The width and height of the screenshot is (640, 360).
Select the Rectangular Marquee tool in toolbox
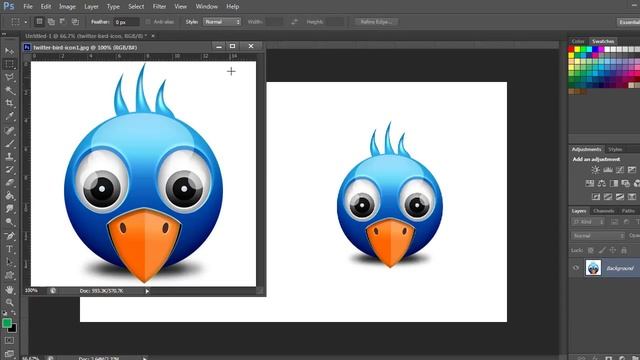pos(9,64)
